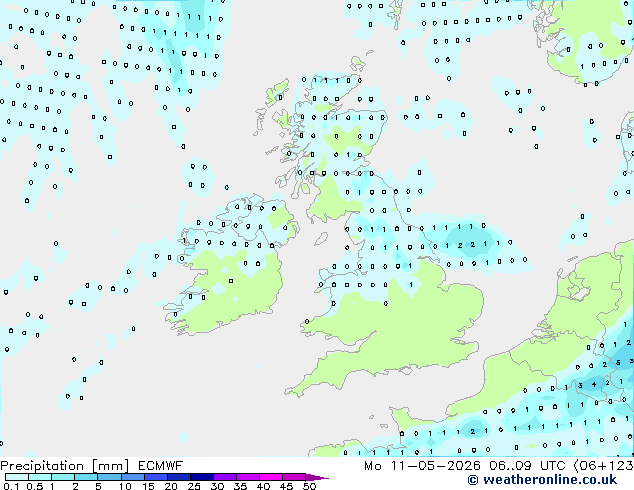Click the legend tick label '25'
Image resolution: width=634 pixels, height=490 pixels.
(x=194, y=486)
